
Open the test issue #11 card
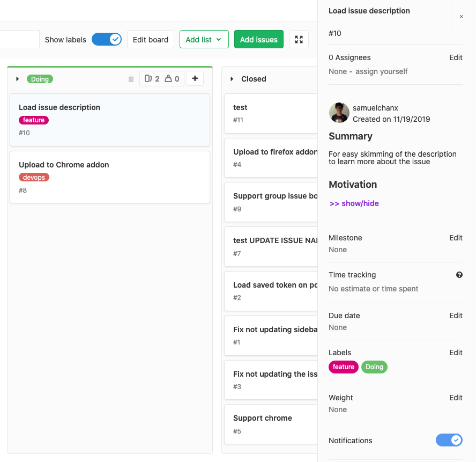point(271,113)
